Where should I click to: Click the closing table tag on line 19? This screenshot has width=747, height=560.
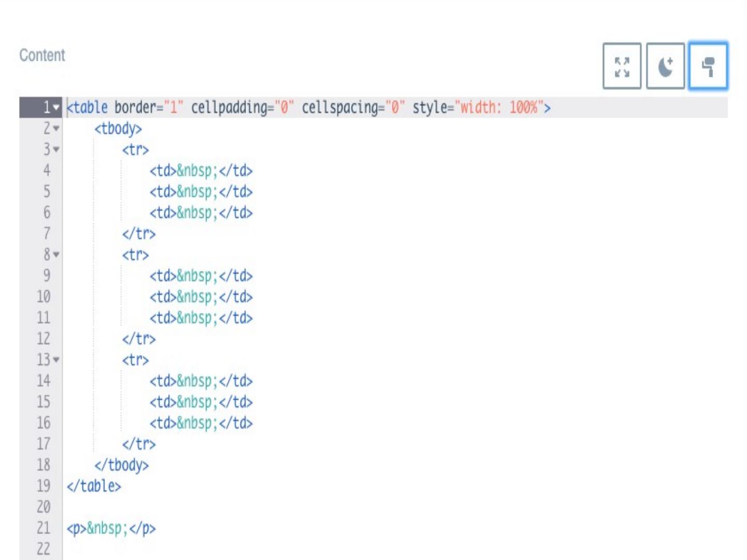[94, 486]
